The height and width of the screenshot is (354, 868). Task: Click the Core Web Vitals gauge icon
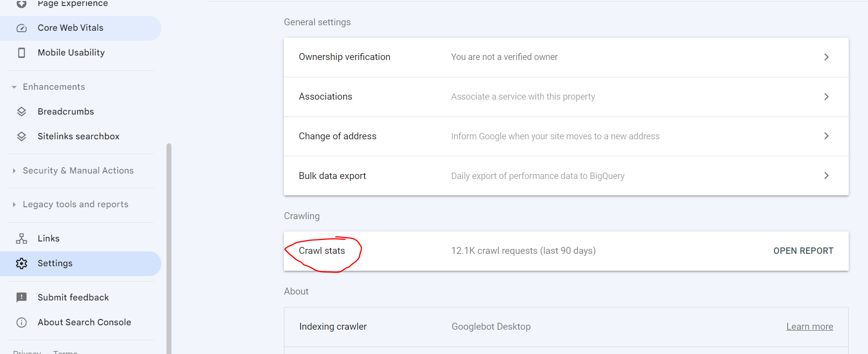tap(21, 28)
